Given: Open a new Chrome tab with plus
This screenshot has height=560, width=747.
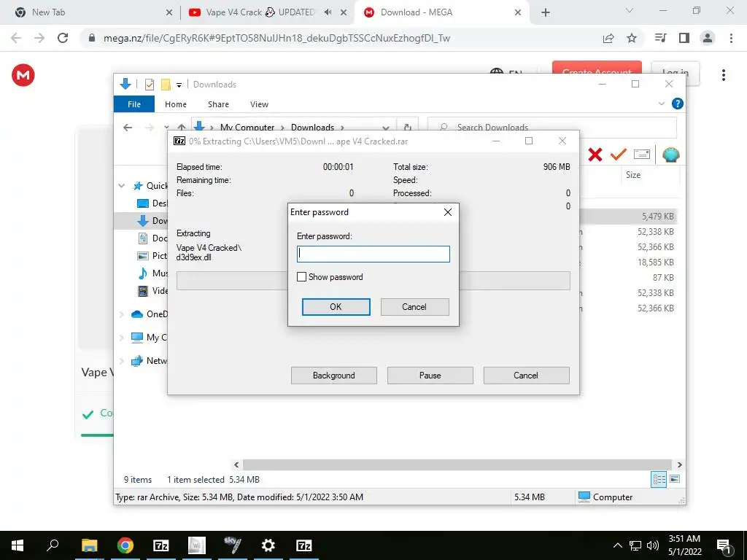Looking at the screenshot, I should (546, 12).
